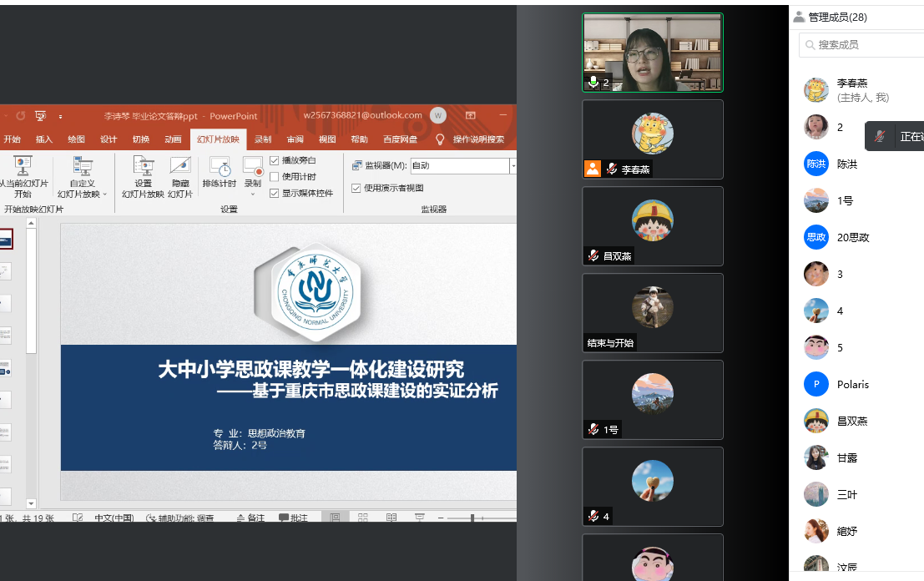Toggle the 使用演示者视图 checkbox

[x=356, y=188]
